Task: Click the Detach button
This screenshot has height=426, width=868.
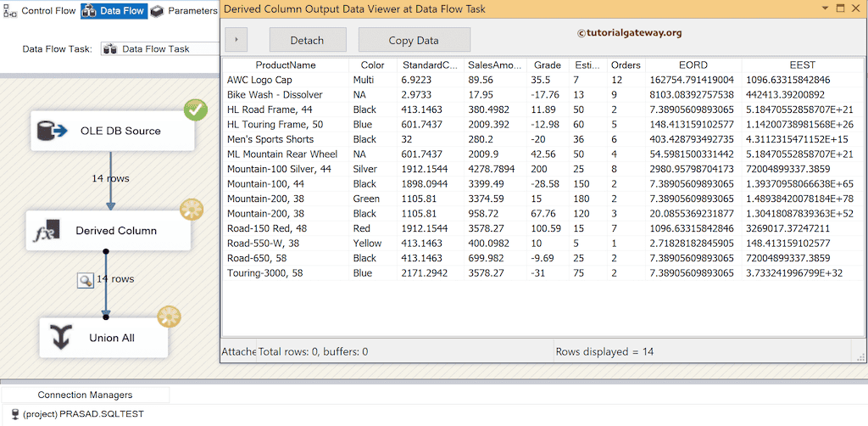Action: (308, 40)
